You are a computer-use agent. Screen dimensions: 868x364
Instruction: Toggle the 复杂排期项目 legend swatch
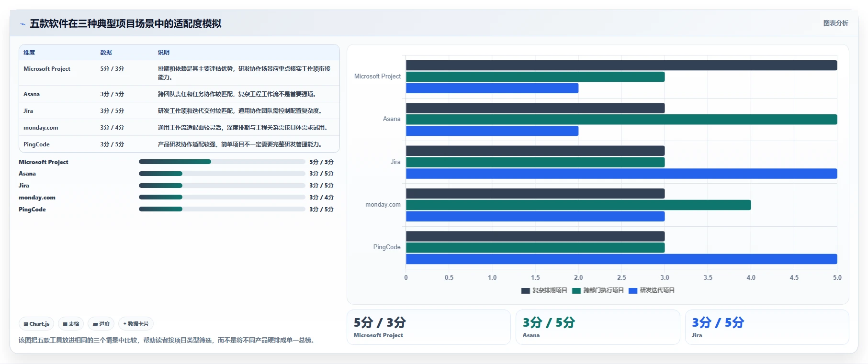(x=525, y=290)
